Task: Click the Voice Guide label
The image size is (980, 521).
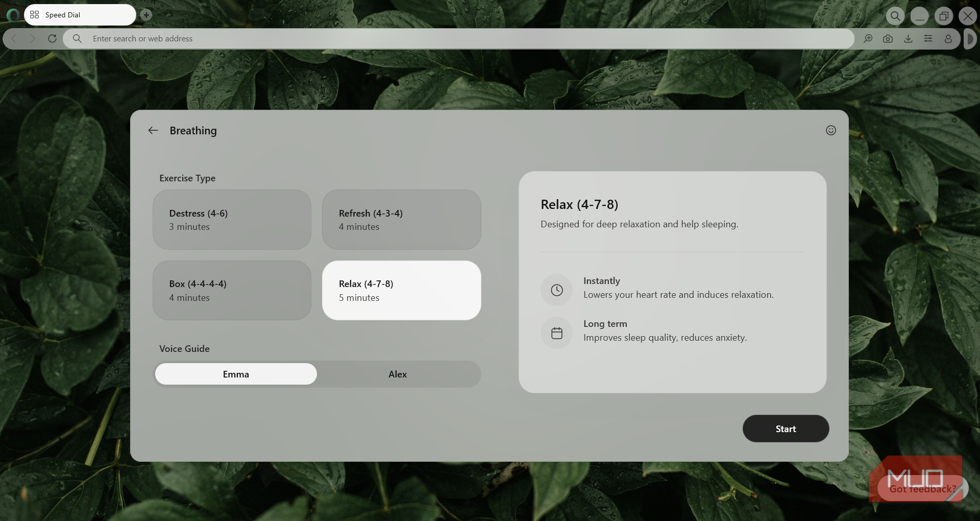Action: [184, 349]
